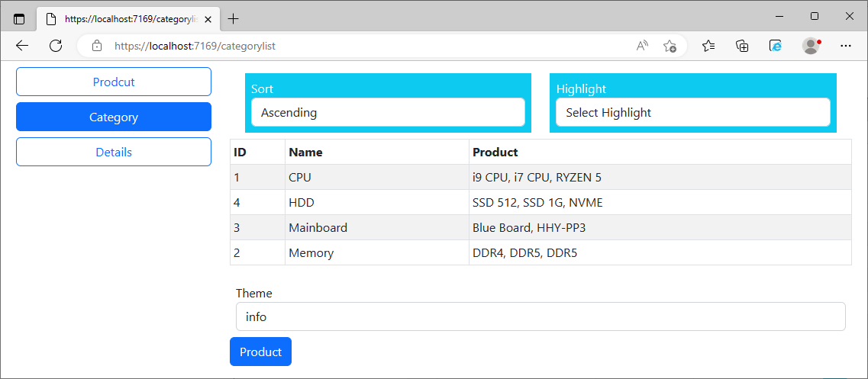Screen dimensions: 868x379
Task: Click the Internet Explorer mode icon
Action: coord(776,46)
